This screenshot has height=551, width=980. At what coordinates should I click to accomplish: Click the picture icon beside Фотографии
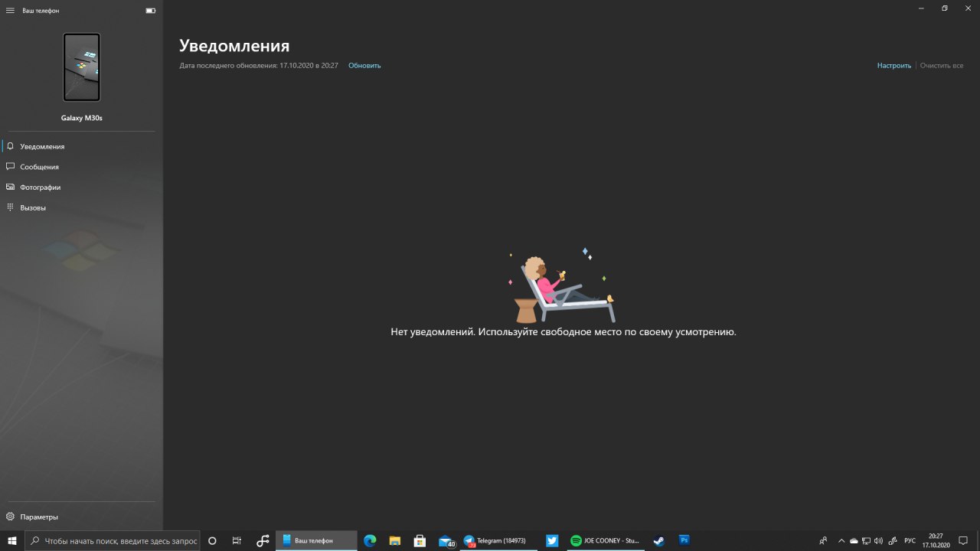click(x=10, y=187)
